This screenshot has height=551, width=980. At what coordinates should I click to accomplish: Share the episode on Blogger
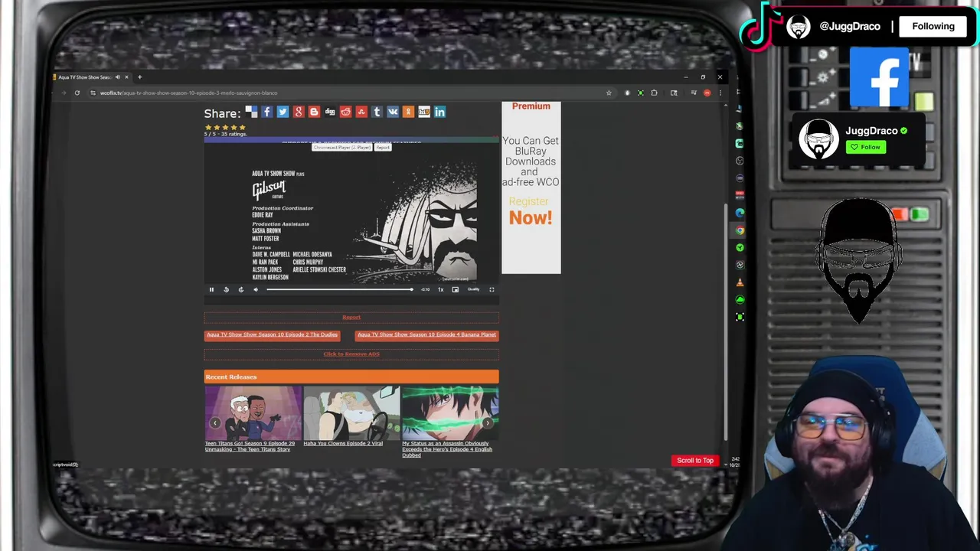pyautogui.click(x=314, y=112)
